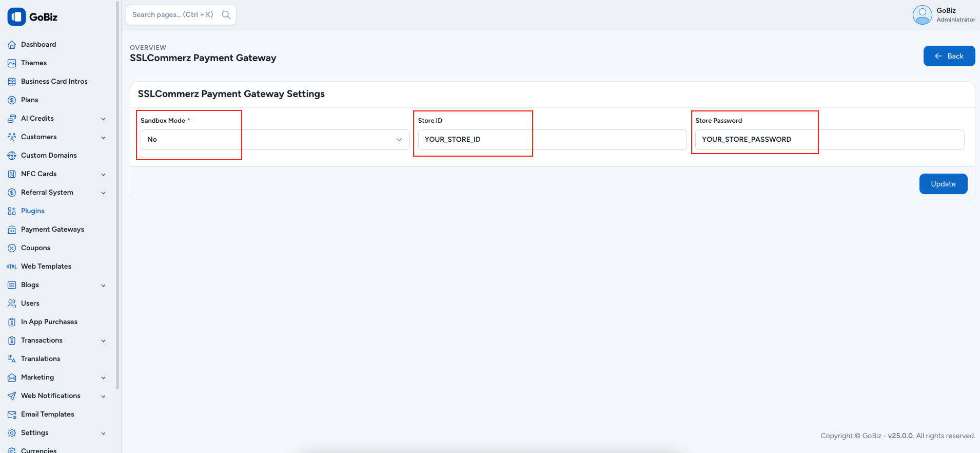Screen dimensions: 980x453
Task: Select Plugins in the sidebar
Action: [57, 211]
